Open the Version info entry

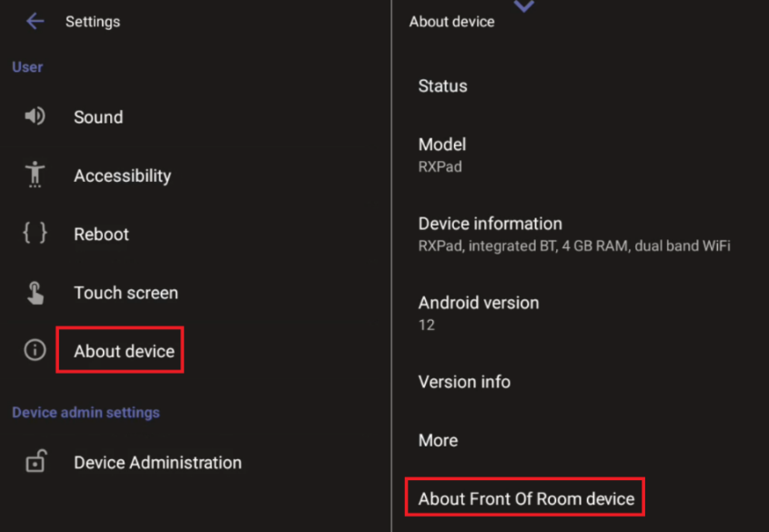(464, 382)
